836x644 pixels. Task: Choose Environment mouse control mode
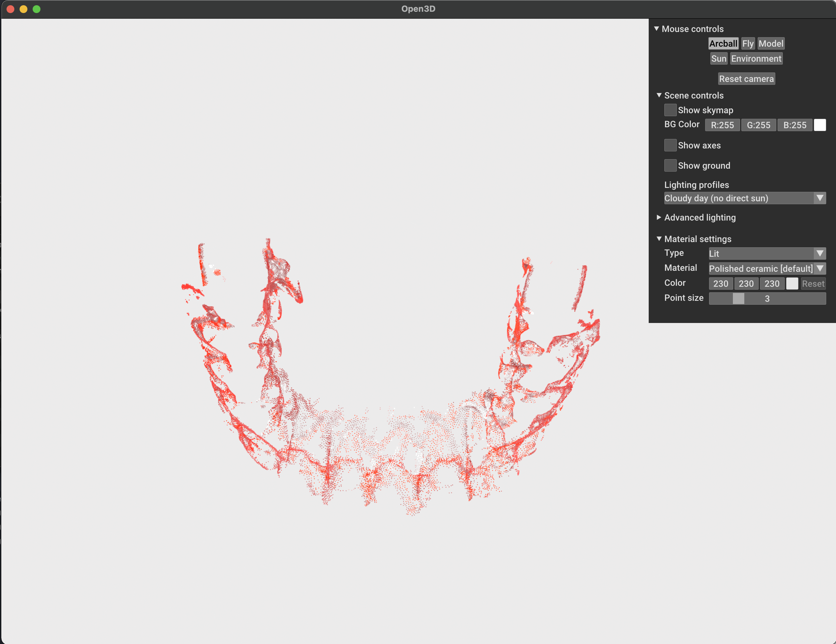[756, 58]
